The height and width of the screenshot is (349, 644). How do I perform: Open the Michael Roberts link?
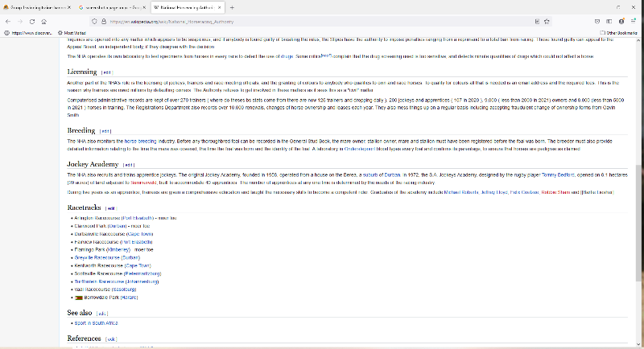461,192
